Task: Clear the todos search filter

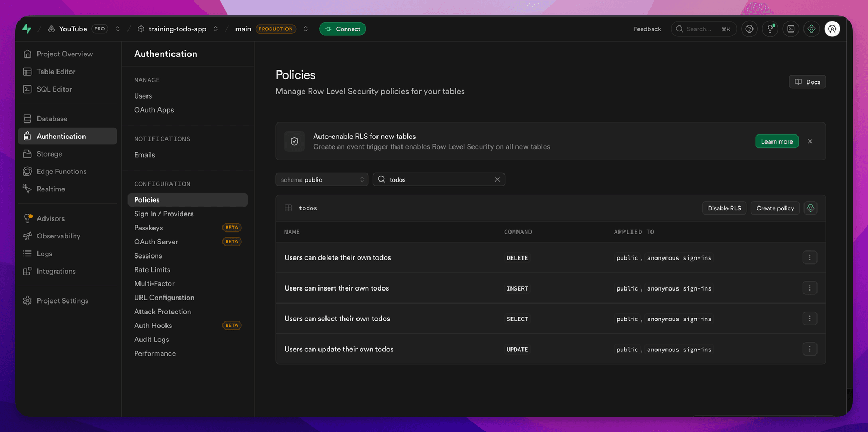Action: 497,179
